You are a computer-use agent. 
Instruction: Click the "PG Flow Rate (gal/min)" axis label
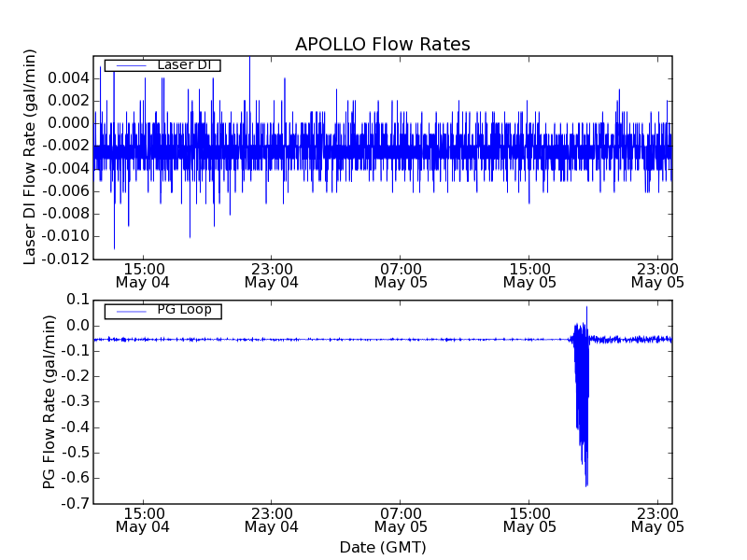click(49, 401)
